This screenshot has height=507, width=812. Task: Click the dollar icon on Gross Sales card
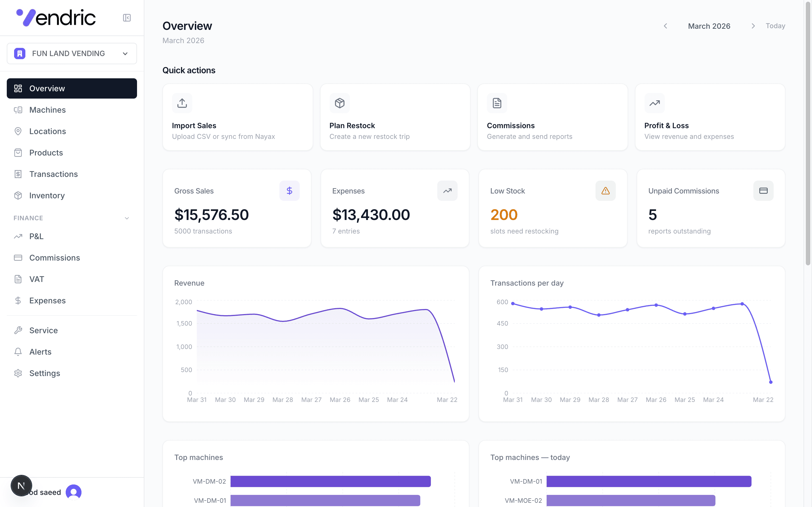(289, 190)
